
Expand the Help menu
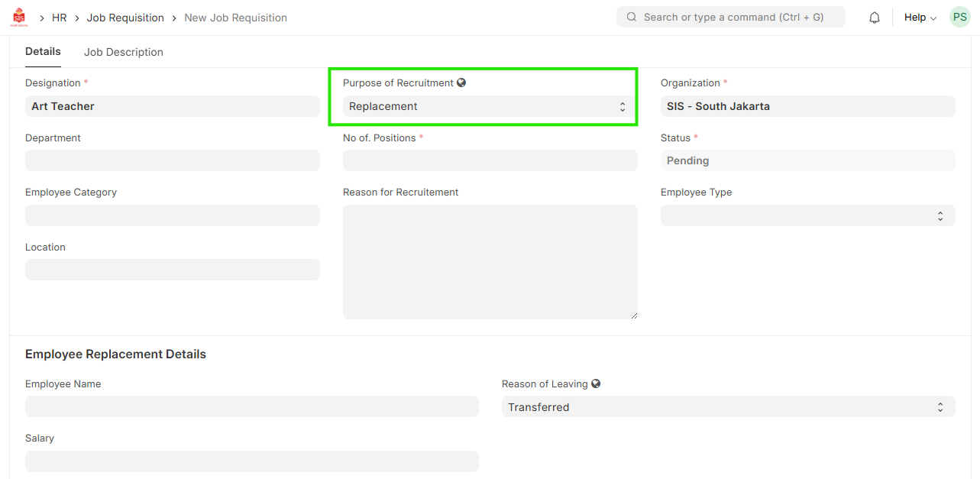tap(920, 18)
